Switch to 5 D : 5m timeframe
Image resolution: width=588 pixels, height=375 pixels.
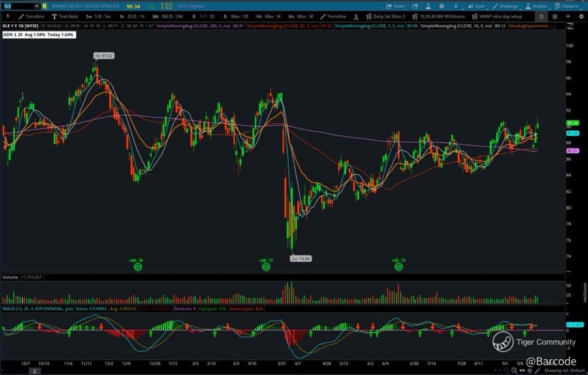click(x=99, y=16)
